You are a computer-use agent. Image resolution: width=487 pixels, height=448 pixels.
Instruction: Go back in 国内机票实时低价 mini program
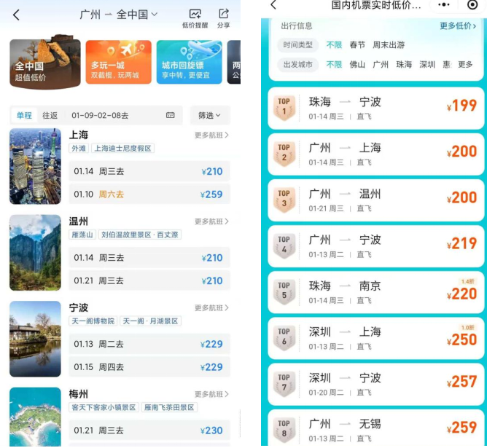click(273, 4)
